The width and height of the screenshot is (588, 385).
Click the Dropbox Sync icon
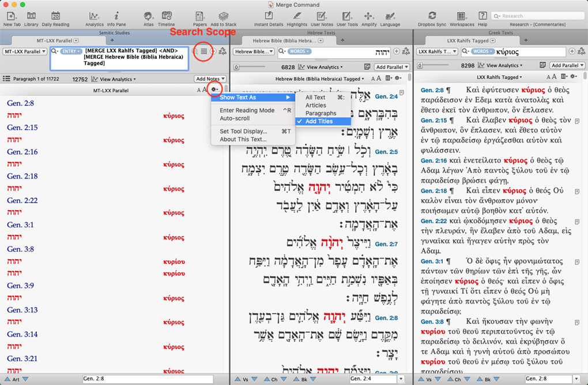(x=432, y=17)
